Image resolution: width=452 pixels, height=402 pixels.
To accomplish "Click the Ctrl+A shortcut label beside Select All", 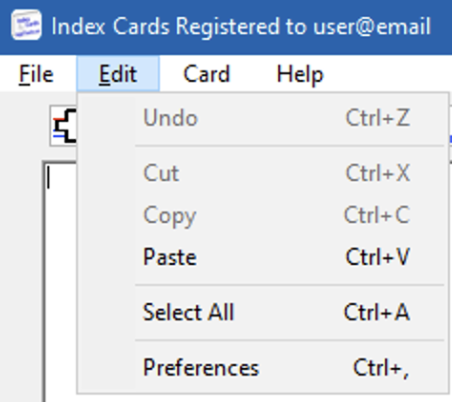I will [x=377, y=312].
